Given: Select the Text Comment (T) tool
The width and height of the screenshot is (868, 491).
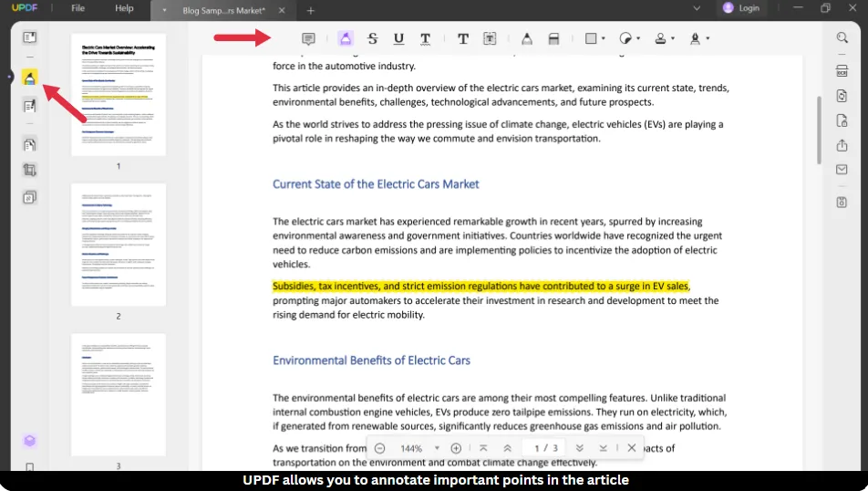Looking at the screenshot, I should pyautogui.click(x=463, y=38).
